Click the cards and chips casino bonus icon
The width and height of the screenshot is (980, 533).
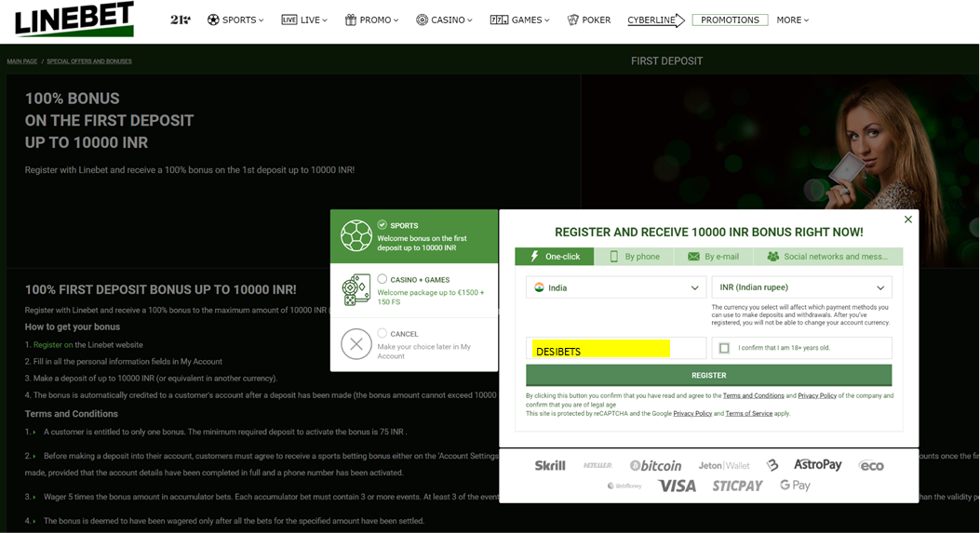[356, 290]
